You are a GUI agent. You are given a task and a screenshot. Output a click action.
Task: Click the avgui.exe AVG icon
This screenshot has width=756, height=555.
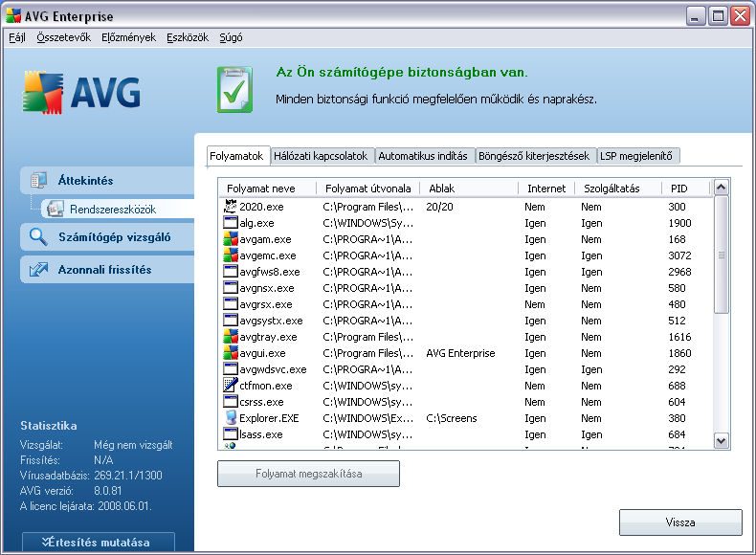[x=231, y=353]
